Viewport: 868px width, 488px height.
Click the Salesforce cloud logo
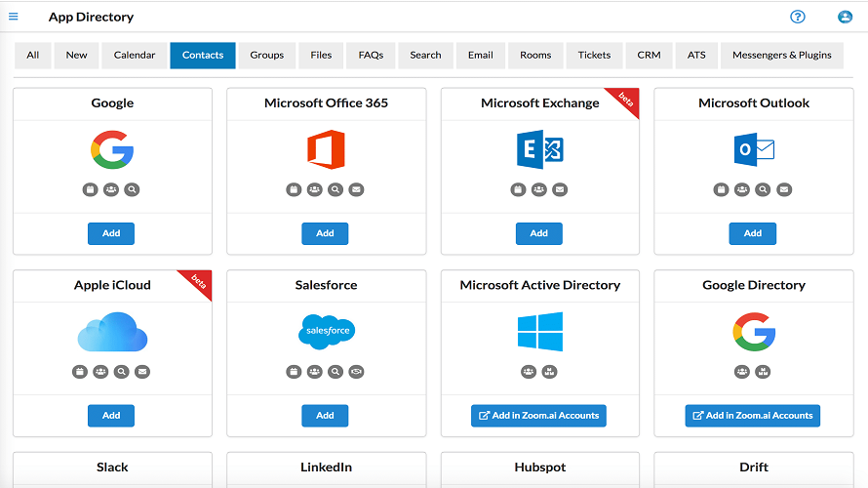click(x=326, y=332)
